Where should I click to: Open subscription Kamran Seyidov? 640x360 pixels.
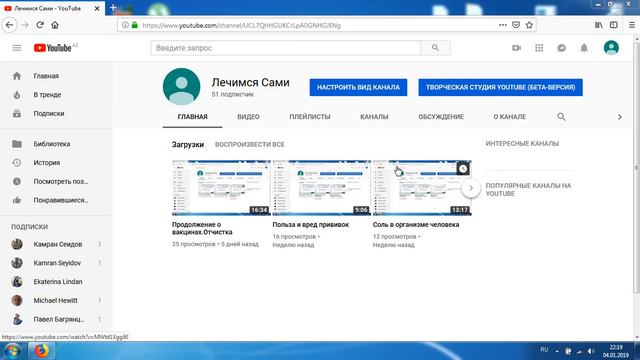(56, 263)
